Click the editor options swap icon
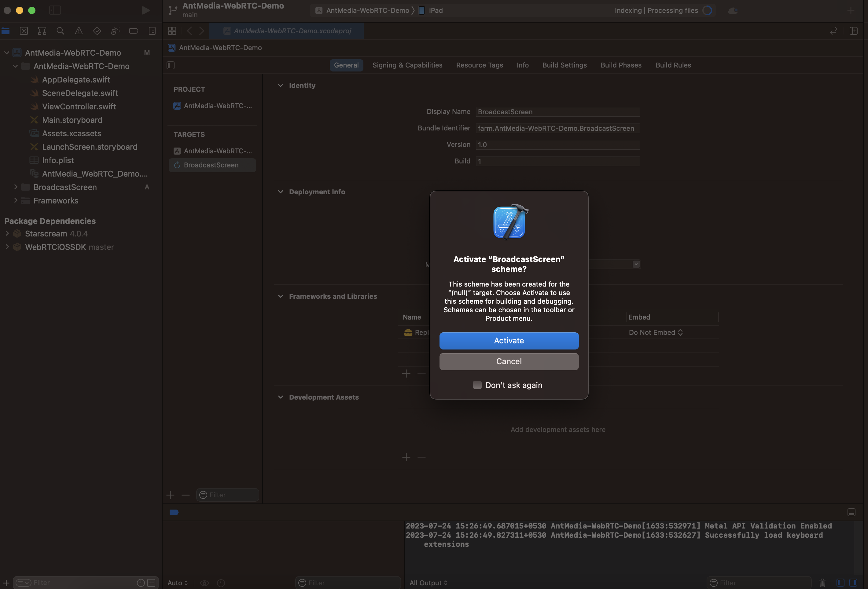The width and height of the screenshot is (868, 589). pos(834,31)
